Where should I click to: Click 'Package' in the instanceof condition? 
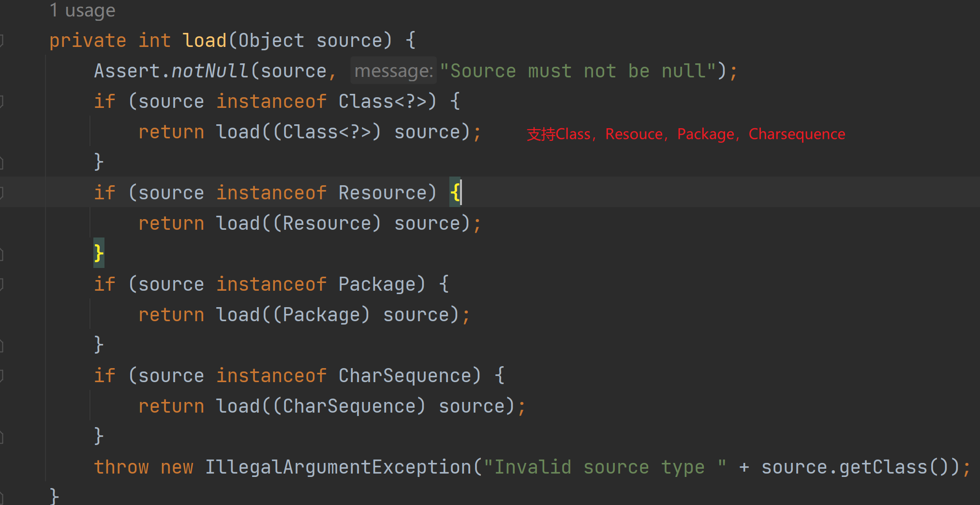click(x=377, y=284)
